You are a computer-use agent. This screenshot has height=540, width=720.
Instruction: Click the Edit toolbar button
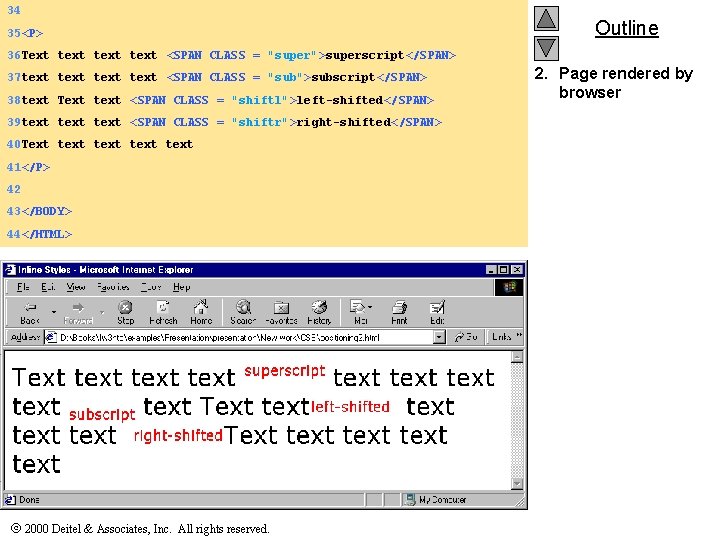tap(437, 313)
